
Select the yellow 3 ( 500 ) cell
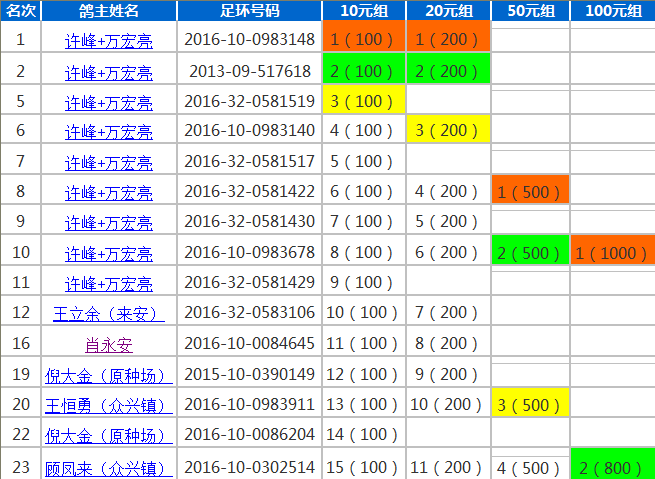click(530, 405)
